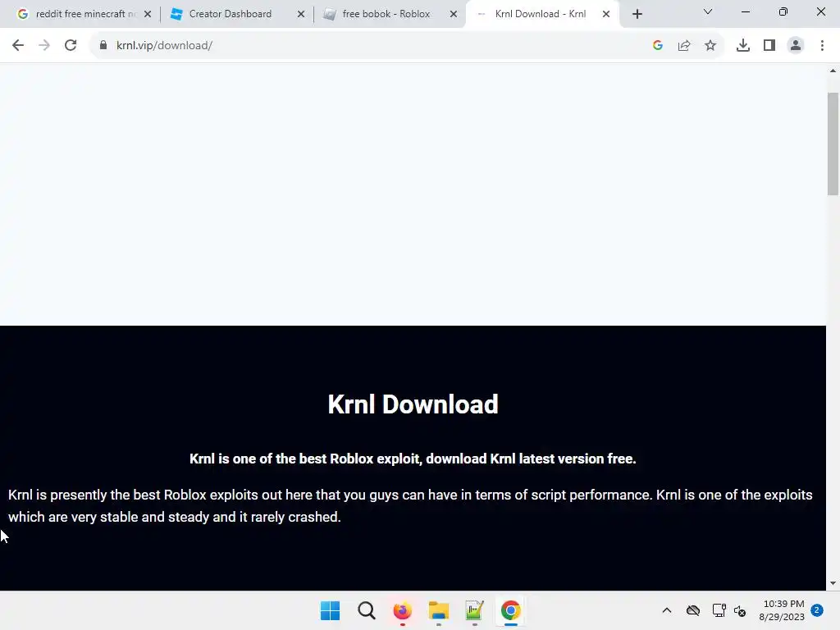Click the Krnl Download heading
This screenshot has height=630, width=840.
pos(413,404)
